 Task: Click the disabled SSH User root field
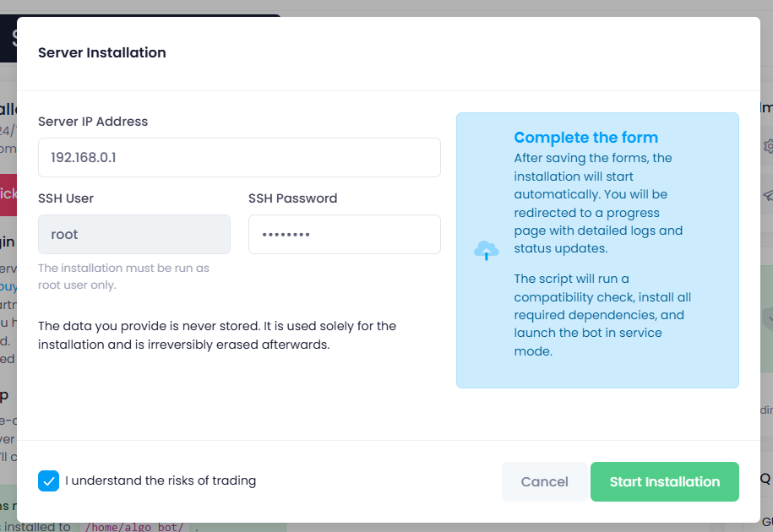click(134, 235)
